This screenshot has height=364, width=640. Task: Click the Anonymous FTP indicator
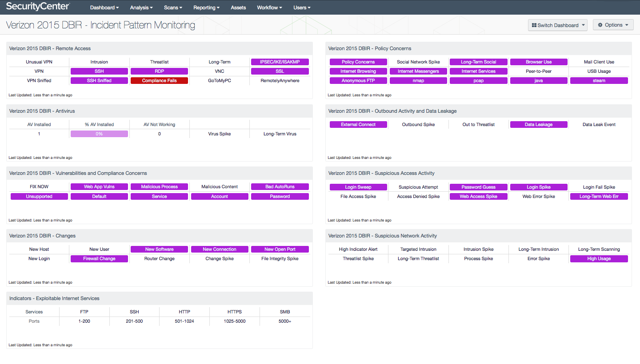[358, 81]
